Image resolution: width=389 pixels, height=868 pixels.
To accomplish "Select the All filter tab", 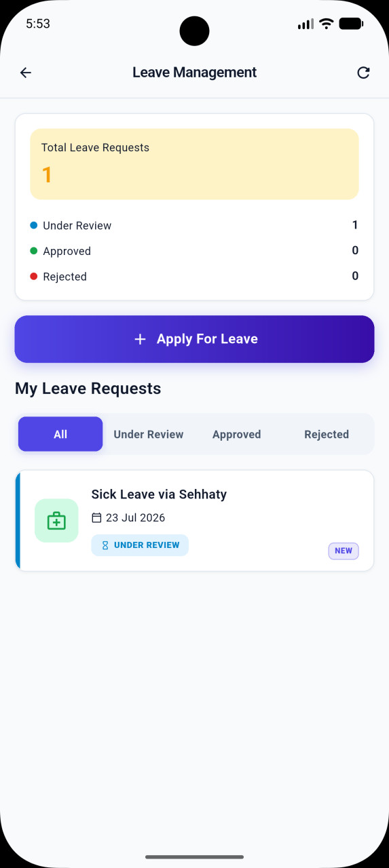I will [60, 434].
